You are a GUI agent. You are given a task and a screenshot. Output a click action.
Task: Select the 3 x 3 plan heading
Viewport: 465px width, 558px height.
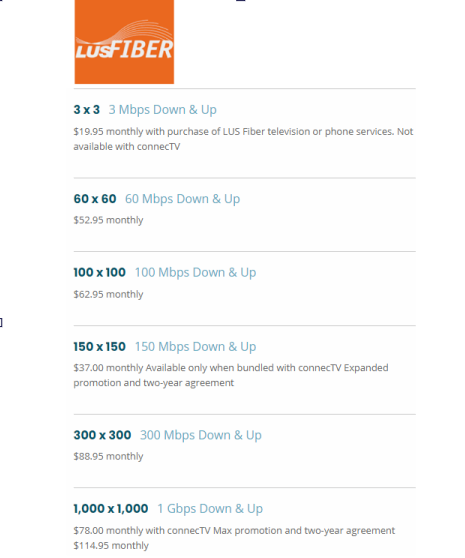pyautogui.click(x=86, y=110)
